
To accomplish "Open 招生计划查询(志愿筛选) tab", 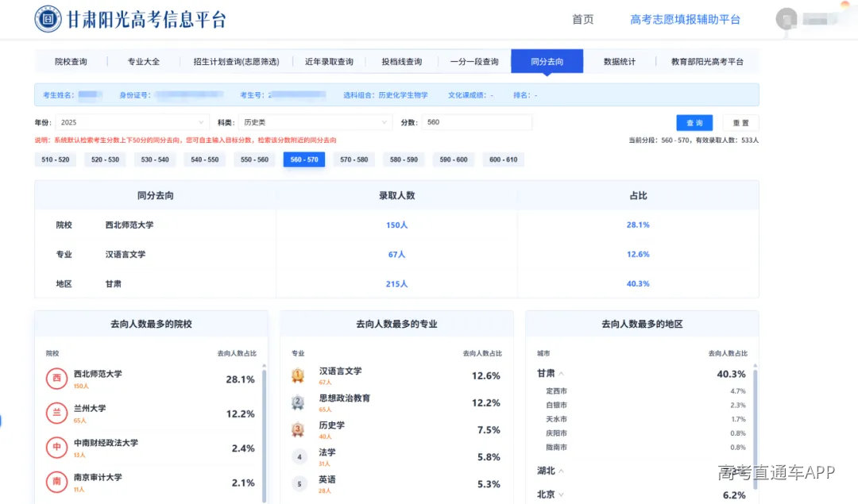I will pyautogui.click(x=237, y=62).
